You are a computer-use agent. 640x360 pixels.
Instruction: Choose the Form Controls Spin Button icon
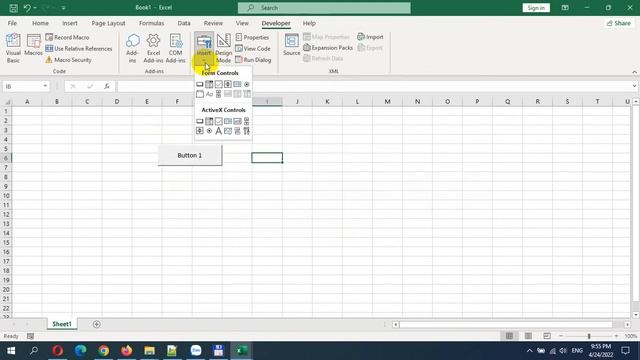pyautogui.click(x=228, y=84)
